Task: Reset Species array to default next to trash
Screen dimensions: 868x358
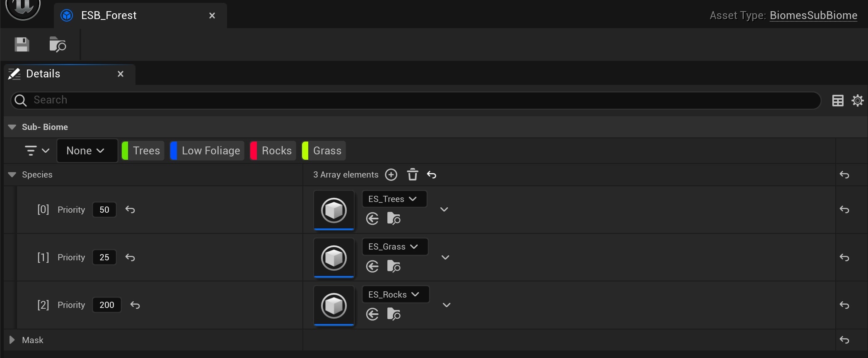Action: click(432, 175)
